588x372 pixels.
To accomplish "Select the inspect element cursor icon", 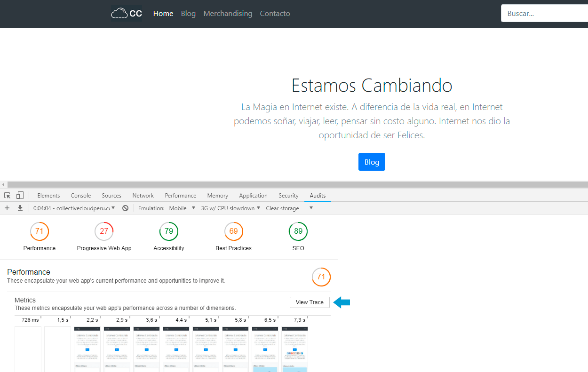I will (8, 195).
